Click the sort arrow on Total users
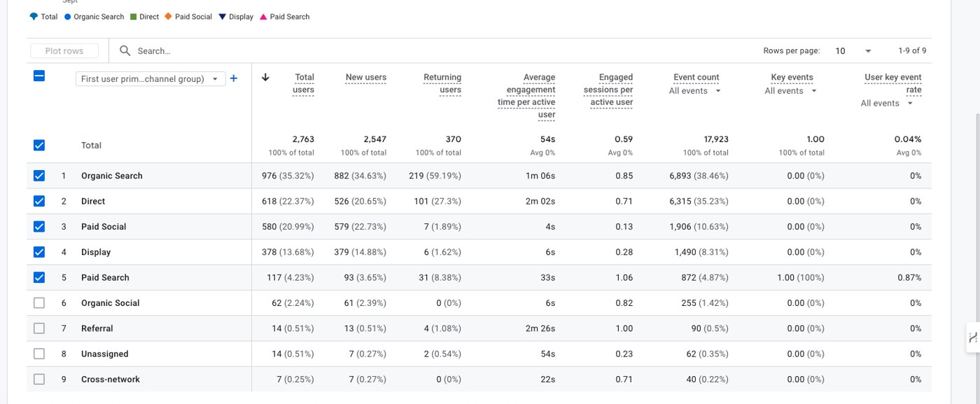Screen dimensions: 980x404 tap(265, 77)
